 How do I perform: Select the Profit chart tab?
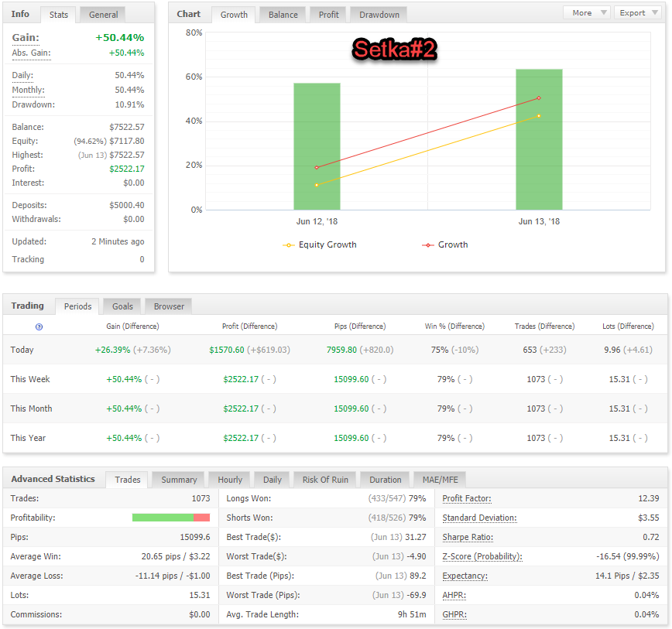[328, 15]
